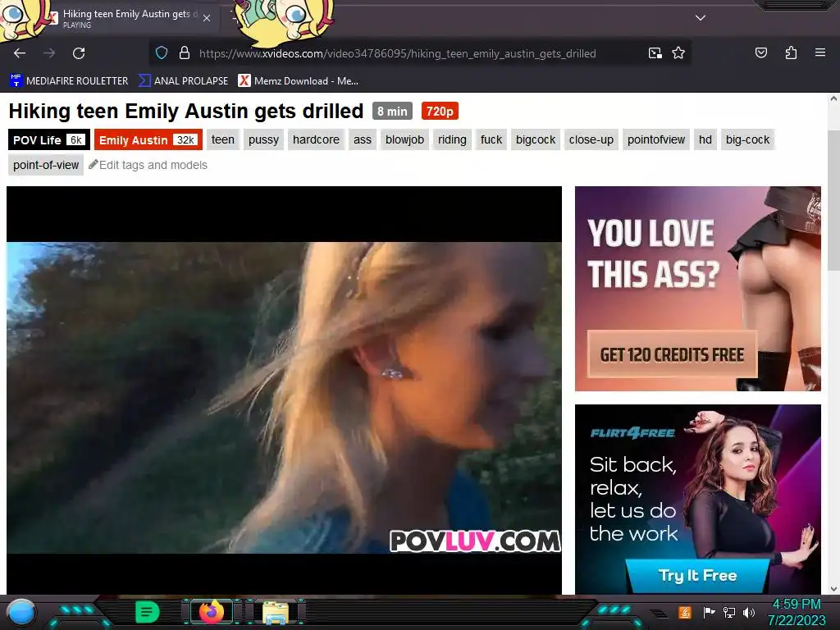This screenshot has height=630, width=840.
Task: Switch to Firefox on the taskbar
Action: 212,612
